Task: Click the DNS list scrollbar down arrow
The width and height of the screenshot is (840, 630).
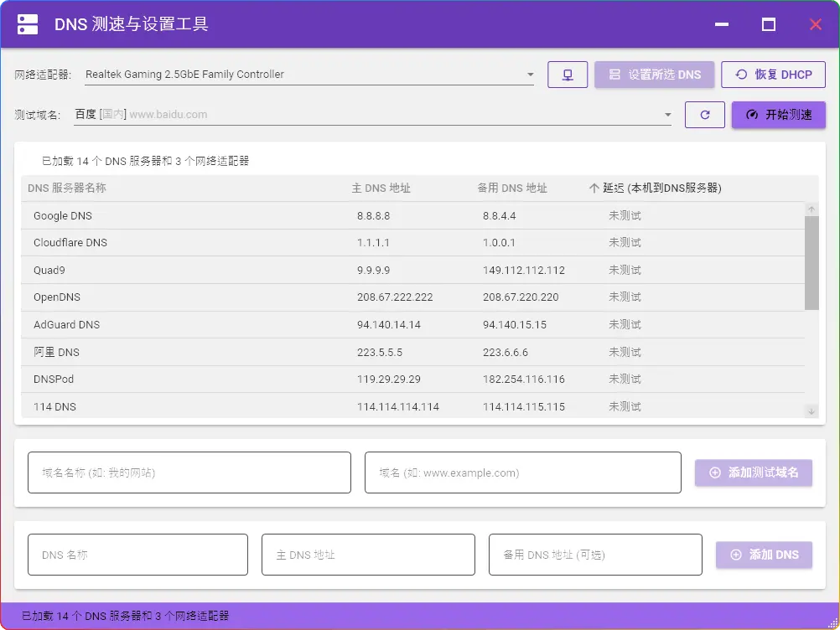Action: click(811, 411)
